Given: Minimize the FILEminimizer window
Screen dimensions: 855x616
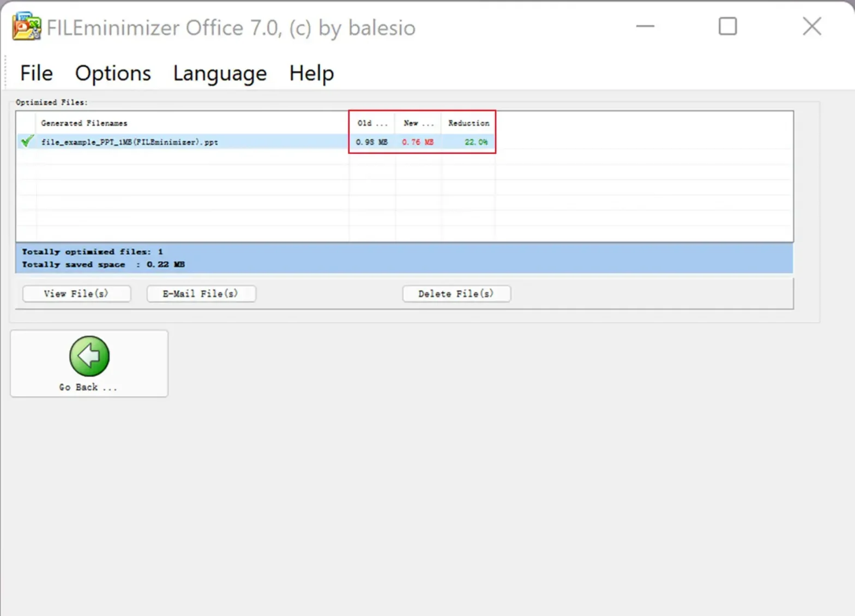Looking at the screenshot, I should [x=645, y=26].
